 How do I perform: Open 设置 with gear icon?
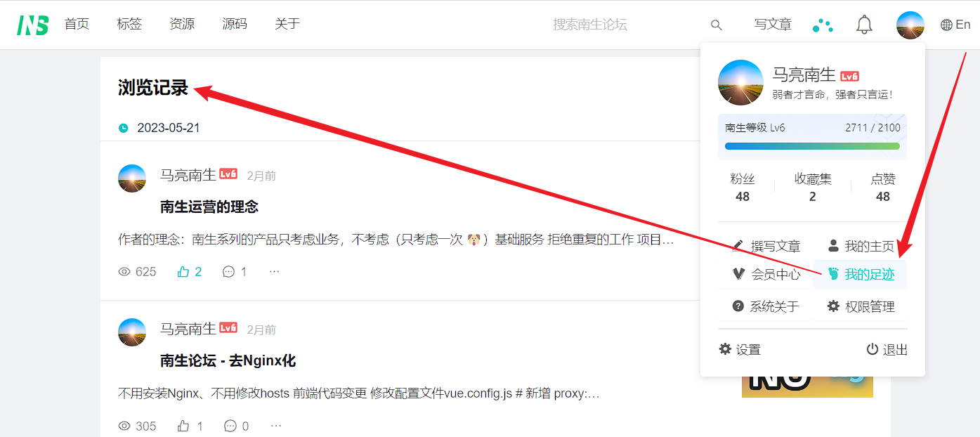[740, 349]
